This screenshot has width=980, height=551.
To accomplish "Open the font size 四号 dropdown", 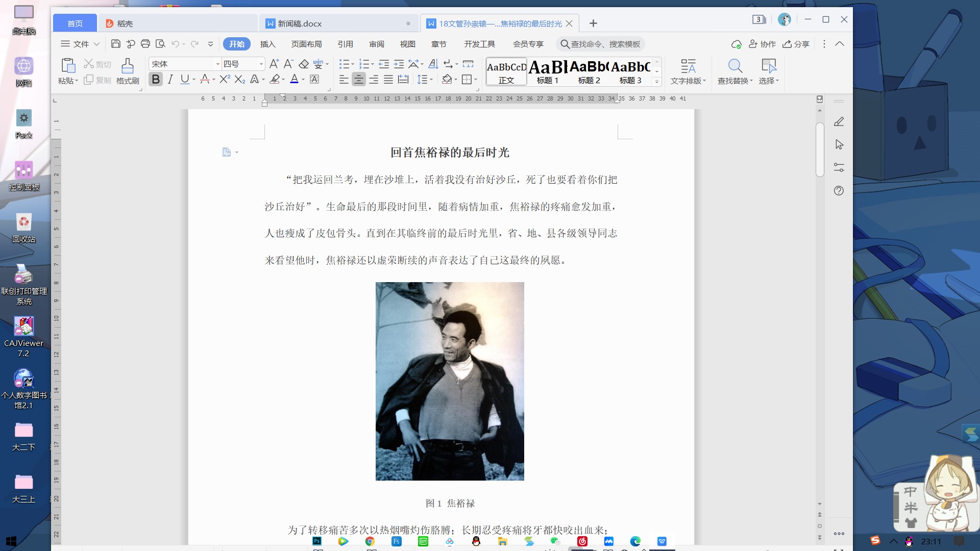I will tap(261, 64).
